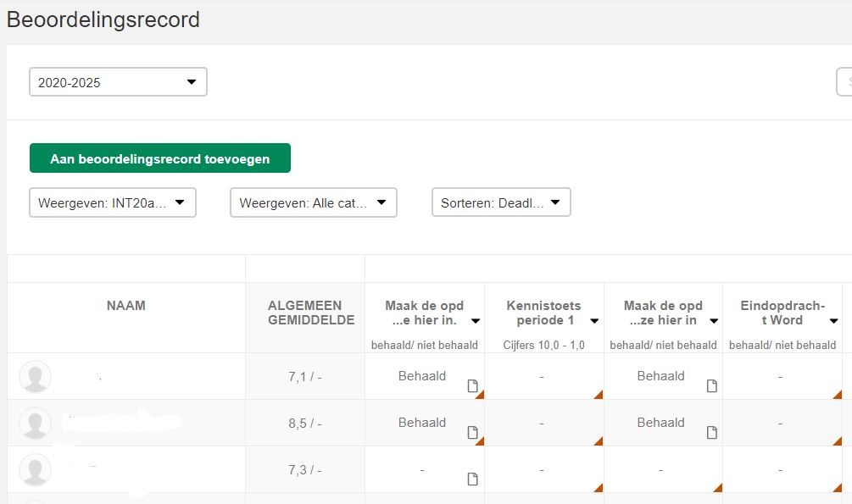Image resolution: width=852 pixels, height=504 pixels.
Task: Open document icon in the 7,3 average row
Action: pos(473,479)
